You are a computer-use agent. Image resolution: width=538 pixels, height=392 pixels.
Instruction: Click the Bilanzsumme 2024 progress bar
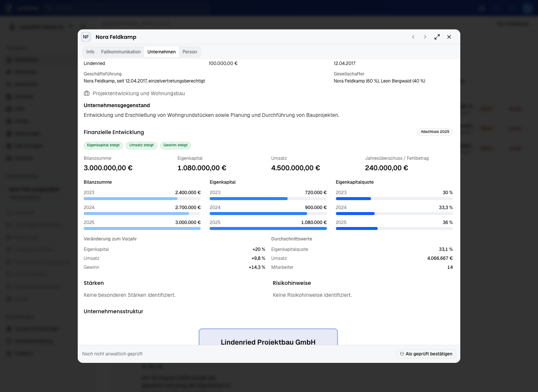[142, 214]
